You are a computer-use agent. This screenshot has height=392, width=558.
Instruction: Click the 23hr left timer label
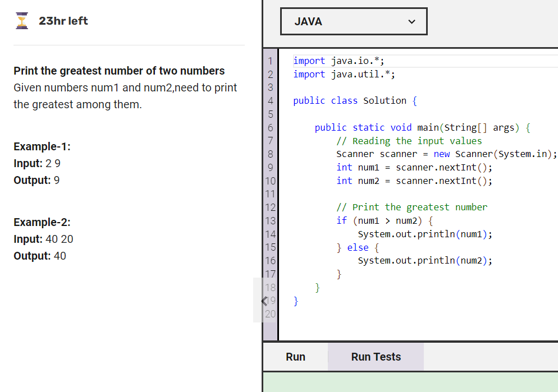[63, 21]
